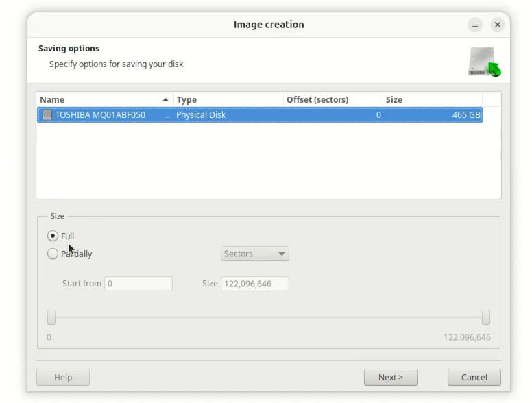Click the Next button
Image resolution: width=532 pixels, height=403 pixels.
[x=391, y=377]
